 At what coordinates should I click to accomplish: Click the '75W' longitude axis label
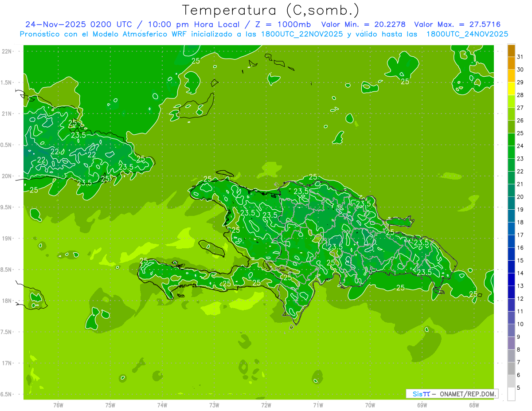coord(110,405)
